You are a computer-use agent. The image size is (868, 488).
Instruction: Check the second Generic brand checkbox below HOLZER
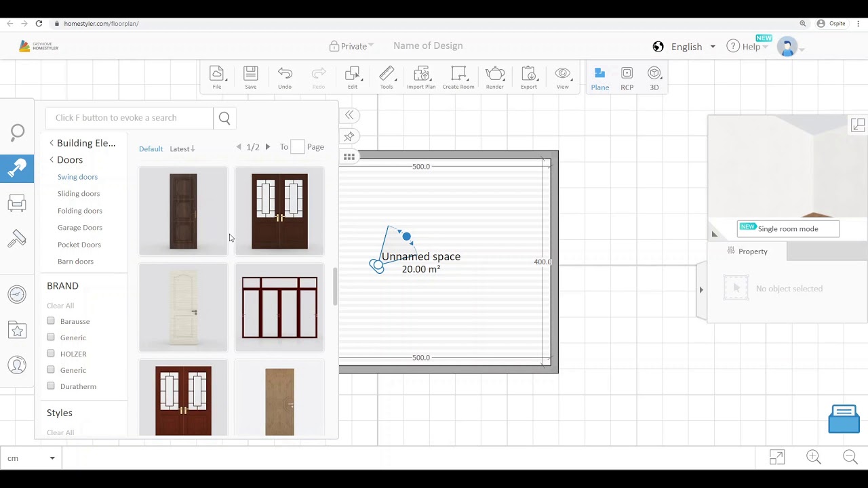(x=51, y=369)
